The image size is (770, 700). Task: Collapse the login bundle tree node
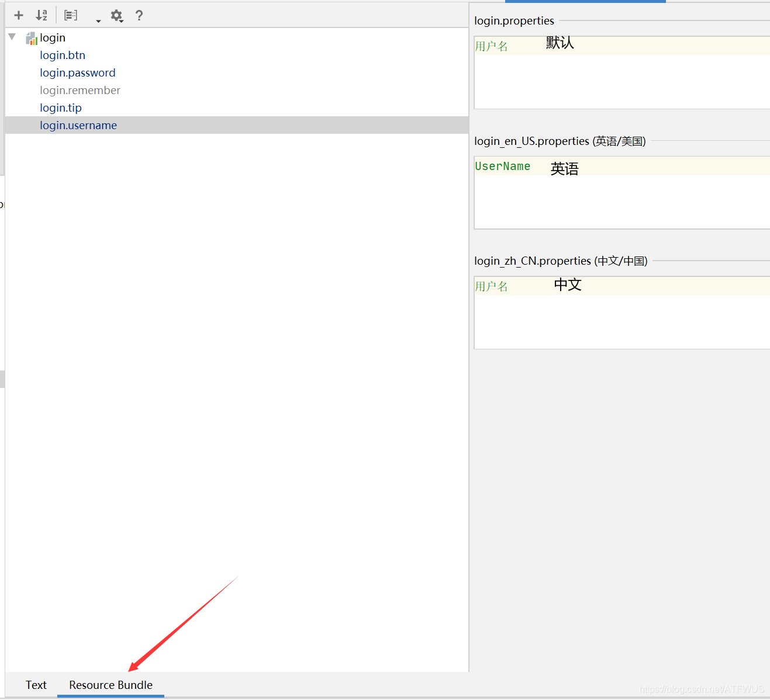(12, 37)
